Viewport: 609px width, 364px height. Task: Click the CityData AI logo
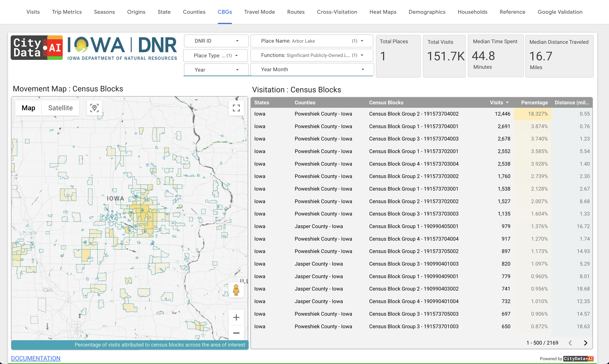pos(37,48)
